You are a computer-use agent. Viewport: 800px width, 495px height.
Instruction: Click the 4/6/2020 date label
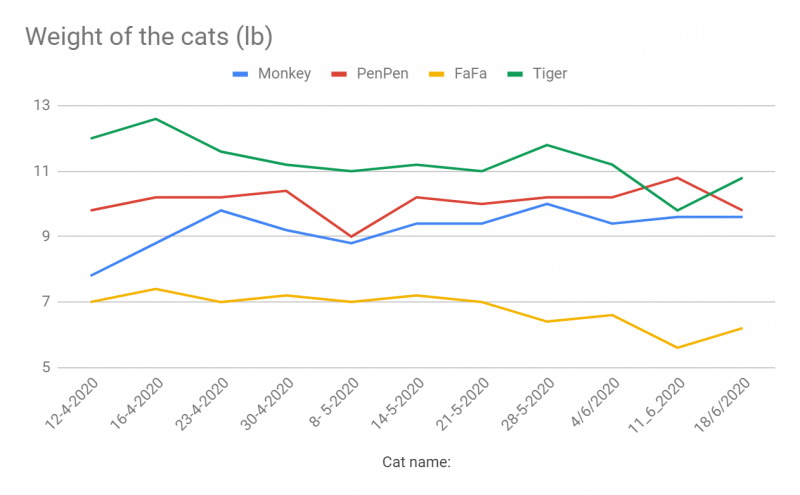[x=594, y=401]
